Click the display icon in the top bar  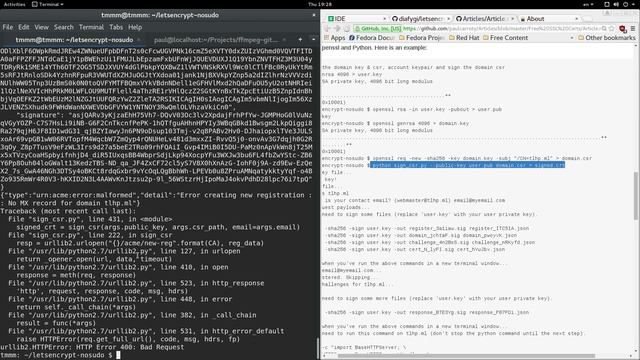(607, 4)
